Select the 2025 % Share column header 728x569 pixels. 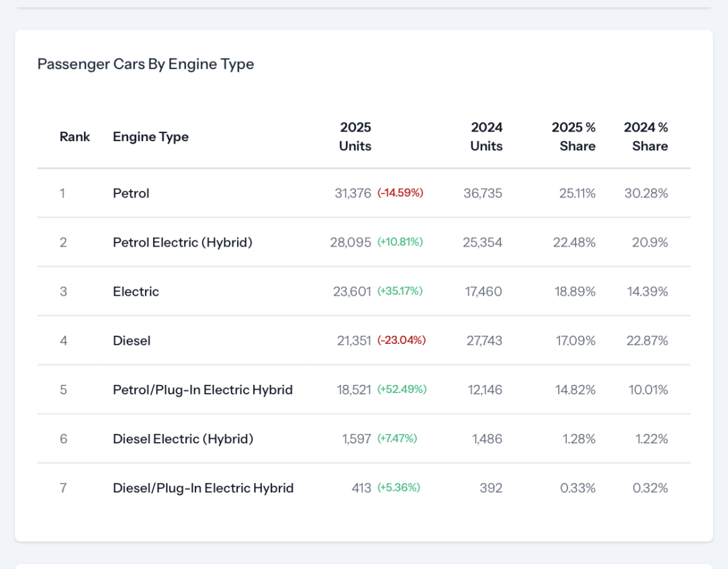click(x=574, y=137)
